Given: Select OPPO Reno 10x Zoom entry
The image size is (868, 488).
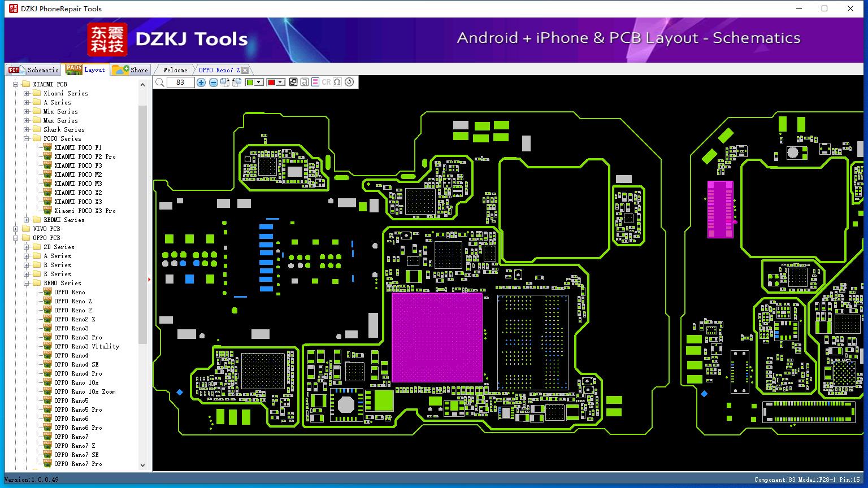Looking at the screenshot, I should click(85, 391).
